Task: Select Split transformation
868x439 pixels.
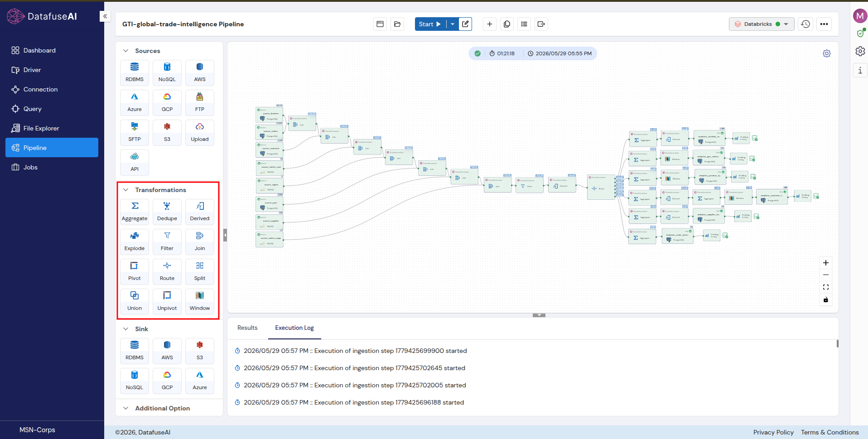Action: pyautogui.click(x=200, y=271)
